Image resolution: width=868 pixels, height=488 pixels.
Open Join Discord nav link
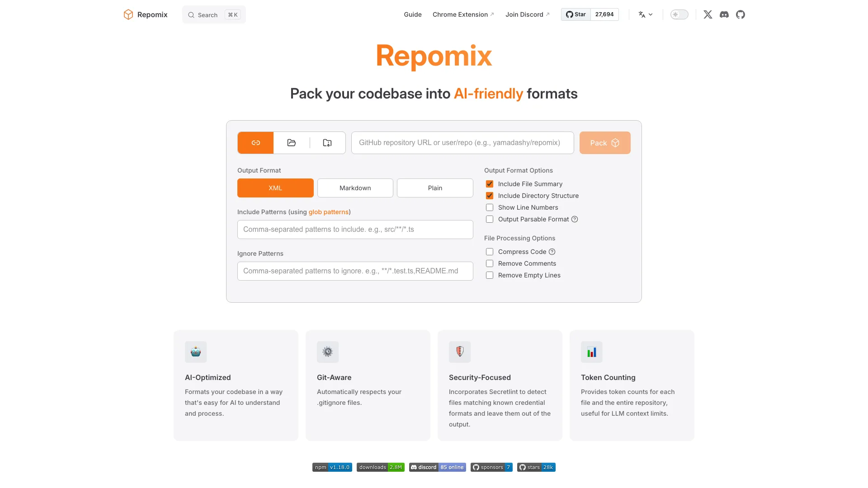pos(528,14)
